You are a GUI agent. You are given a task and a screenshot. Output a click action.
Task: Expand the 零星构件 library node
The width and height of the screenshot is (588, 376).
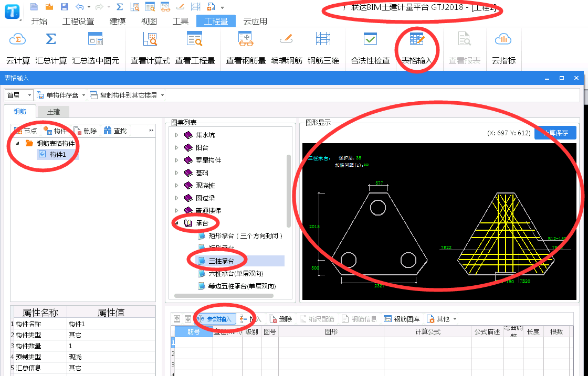point(176,160)
